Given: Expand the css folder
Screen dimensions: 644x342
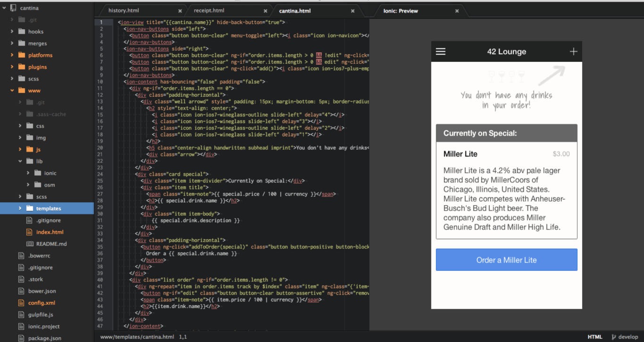Looking at the screenshot, I should [20, 126].
